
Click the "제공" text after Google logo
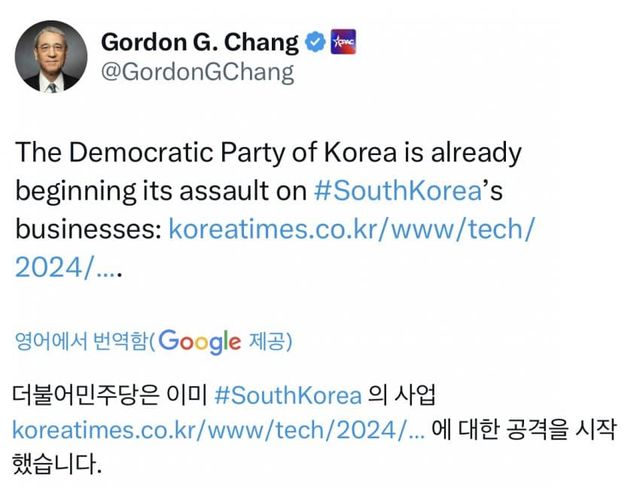tap(268, 343)
